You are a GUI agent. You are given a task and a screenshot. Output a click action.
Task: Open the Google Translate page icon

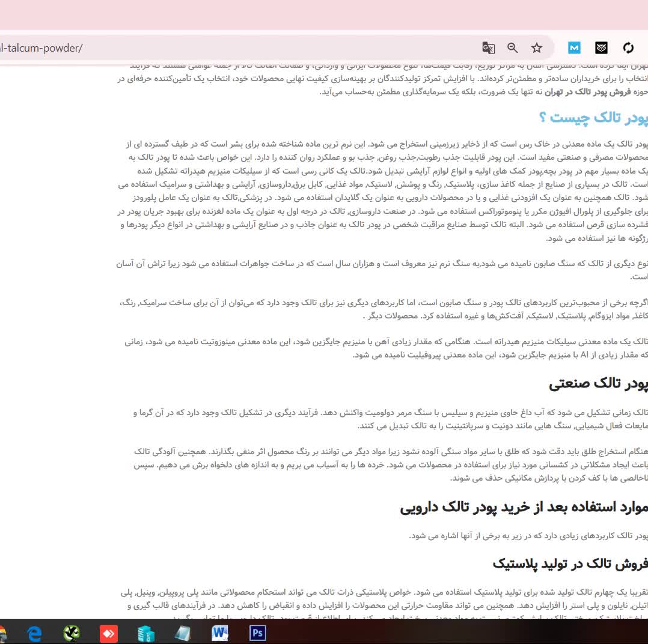(x=489, y=48)
